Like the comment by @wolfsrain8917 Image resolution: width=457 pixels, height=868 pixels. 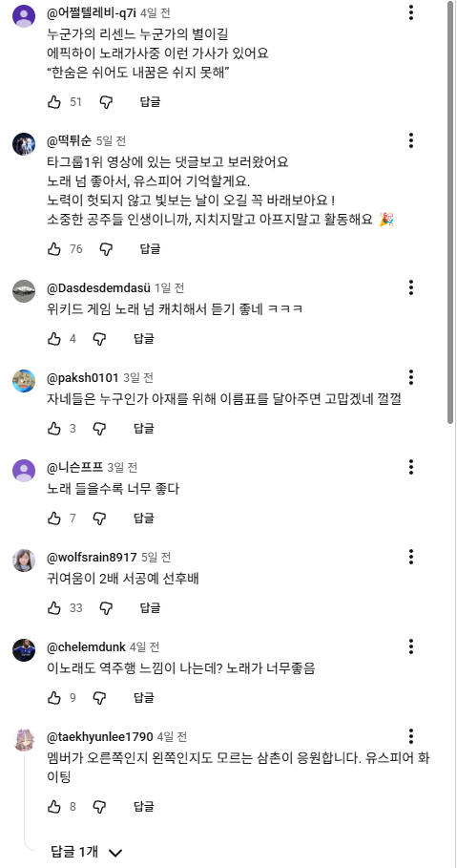54,608
